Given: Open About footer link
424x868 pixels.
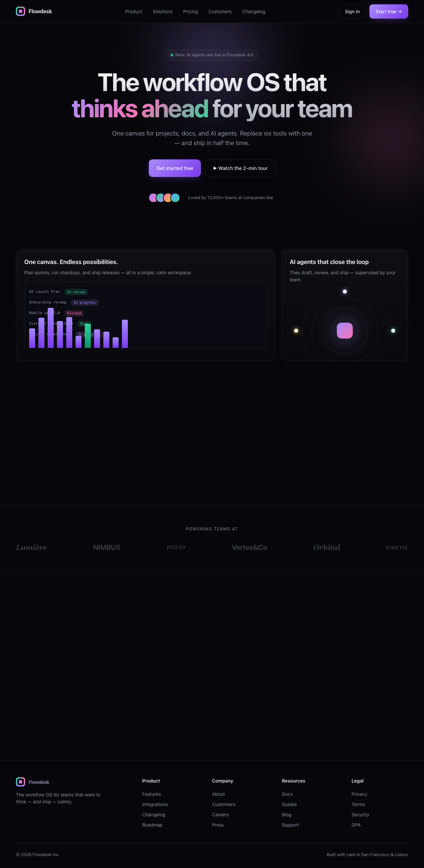Looking at the screenshot, I should [x=218, y=794].
